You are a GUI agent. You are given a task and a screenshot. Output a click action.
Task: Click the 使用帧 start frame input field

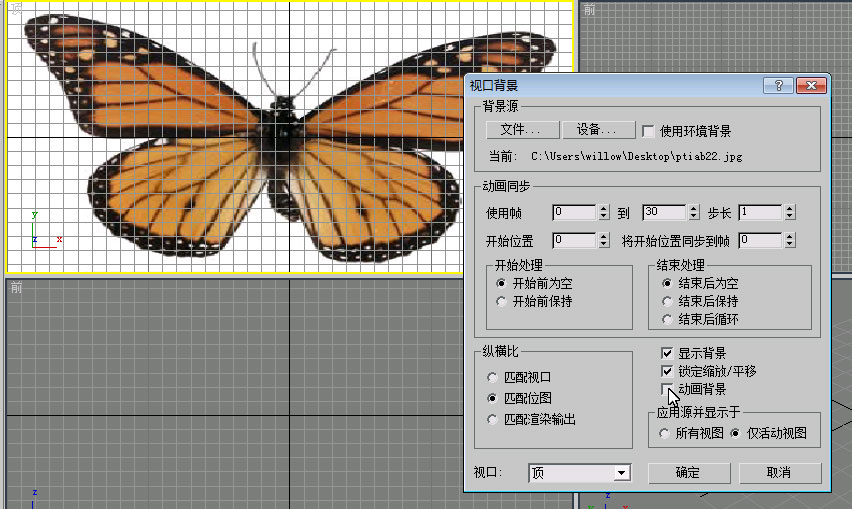point(574,212)
